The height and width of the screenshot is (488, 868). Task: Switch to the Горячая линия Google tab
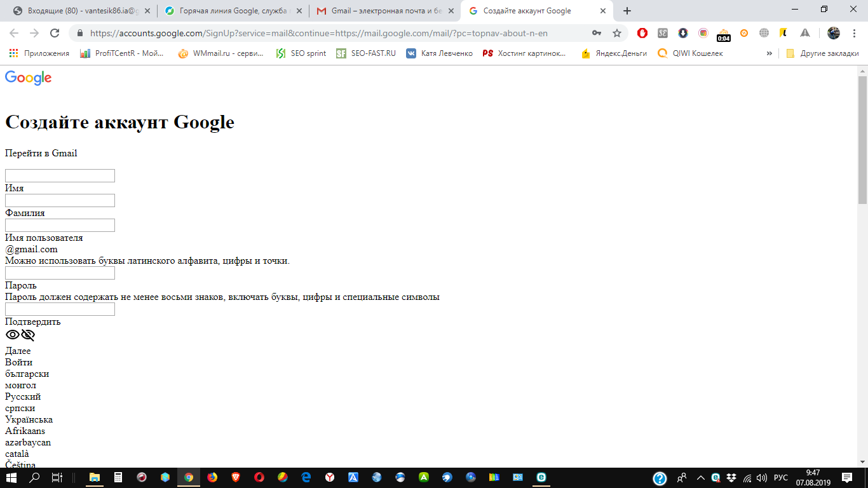233,11
